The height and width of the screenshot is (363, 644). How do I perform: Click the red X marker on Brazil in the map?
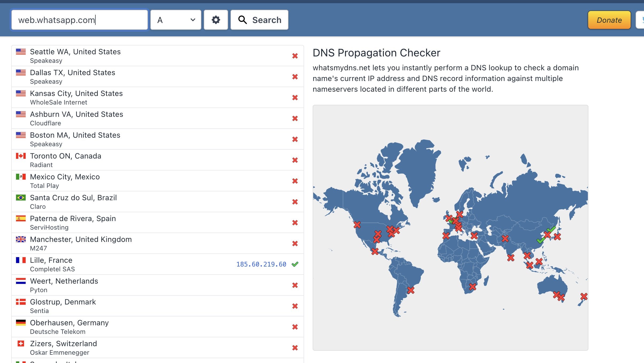[x=411, y=290]
